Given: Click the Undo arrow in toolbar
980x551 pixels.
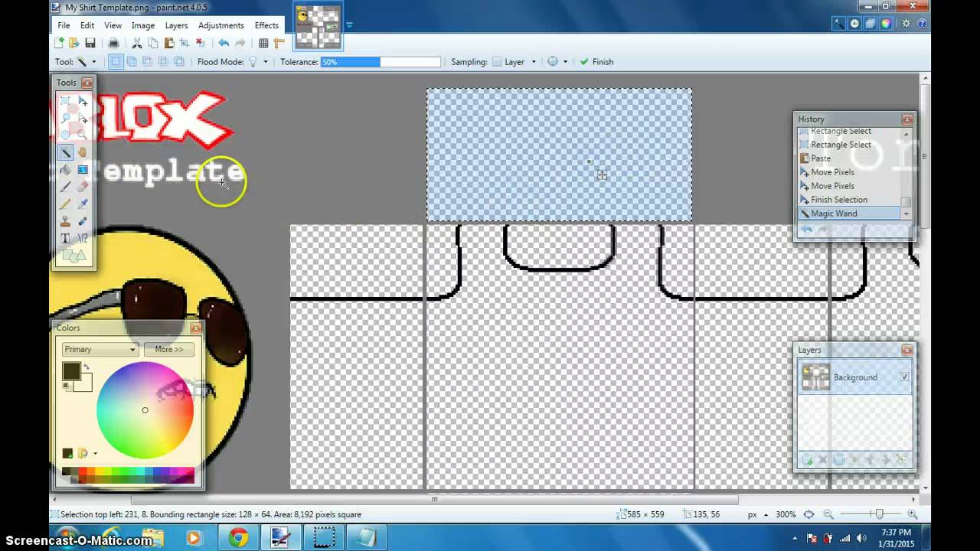Looking at the screenshot, I should point(224,43).
